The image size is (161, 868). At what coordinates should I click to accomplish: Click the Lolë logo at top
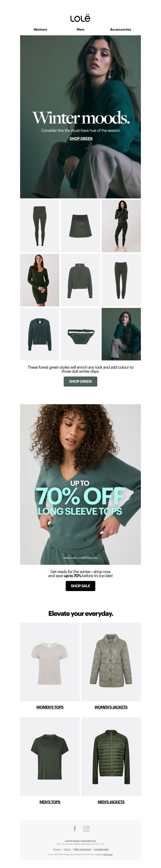click(80, 18)
